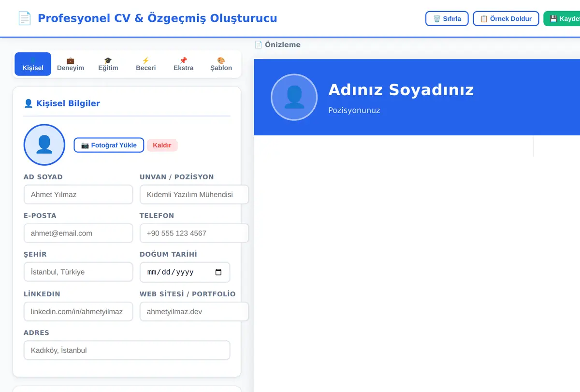580x392 pixels.
Task: Open the Şablon tab
Action: pyautogui.click(x=221, y=64)
